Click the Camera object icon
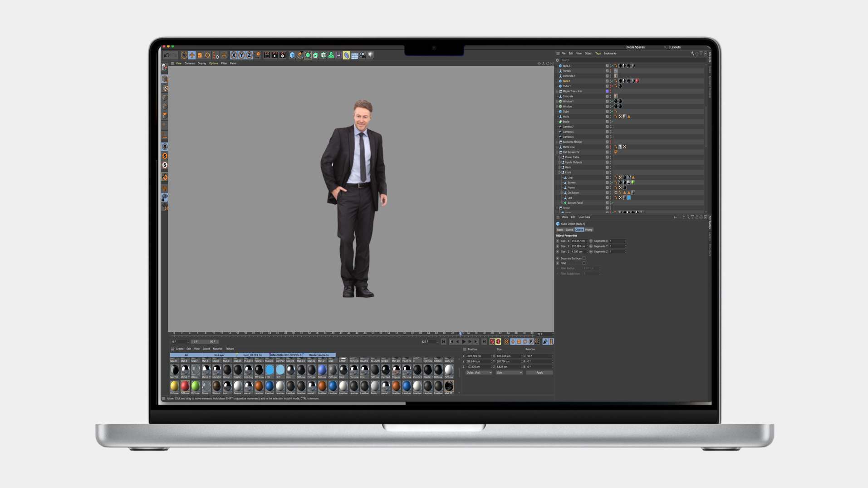868x488 pixels. pyautogui.click(x=363, y=55)
